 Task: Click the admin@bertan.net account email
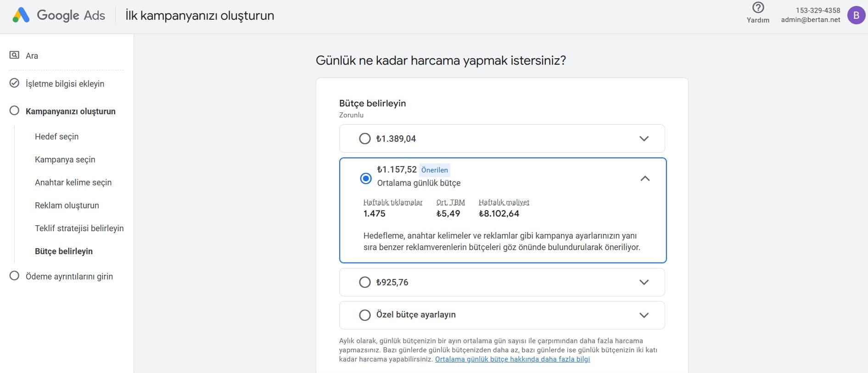[x=811, y=20]
